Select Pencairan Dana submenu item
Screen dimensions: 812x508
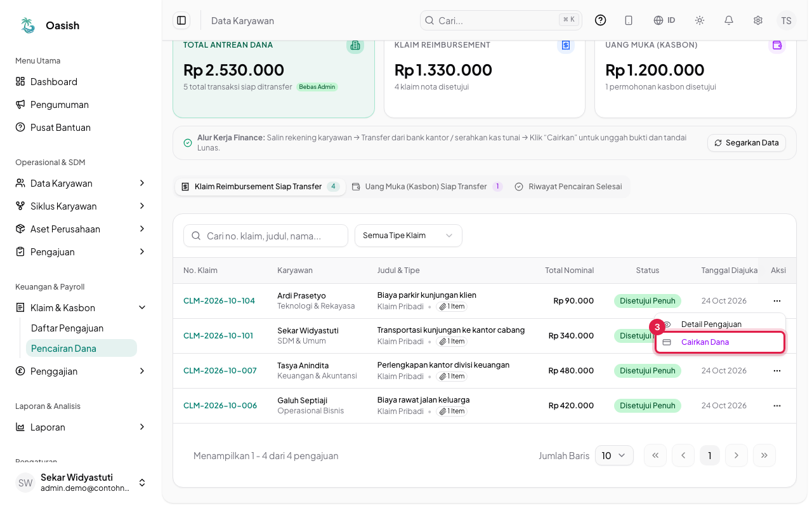(x=81, y=348)
